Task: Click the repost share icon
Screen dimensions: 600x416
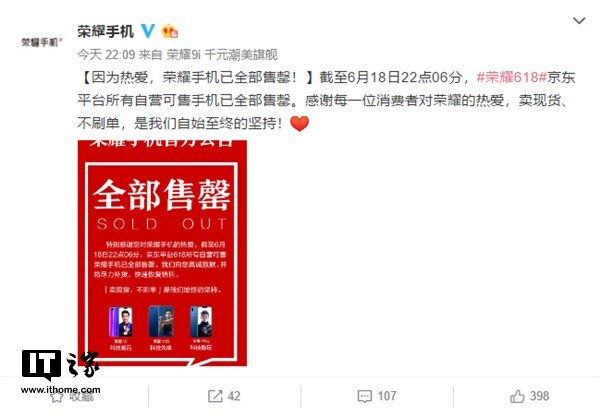Action: [215, 396]
